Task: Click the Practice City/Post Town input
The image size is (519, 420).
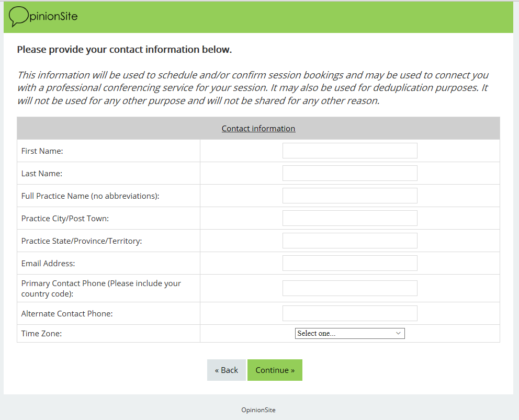Action: click(x=349, y=218)
